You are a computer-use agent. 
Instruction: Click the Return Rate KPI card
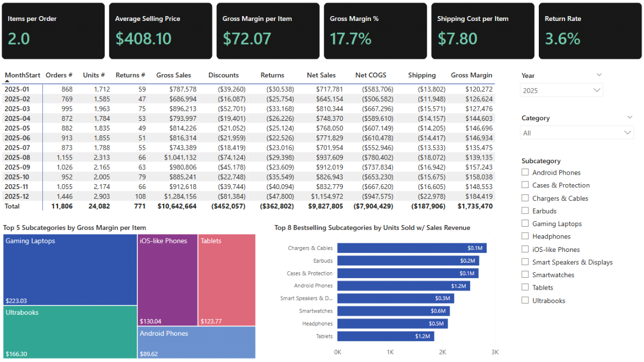(x=590, y=31)
